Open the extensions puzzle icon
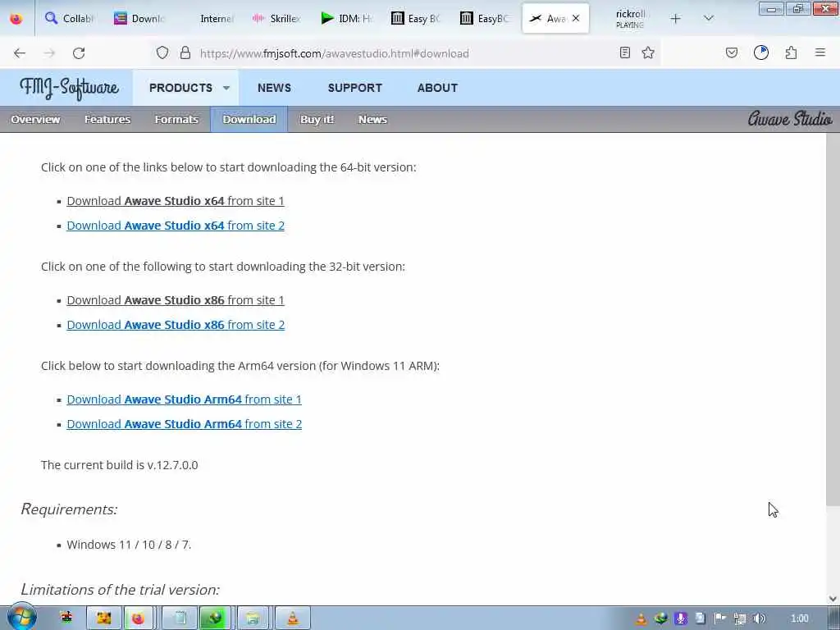The height and width of the screenshot is (630, 840). coord(791,52)
